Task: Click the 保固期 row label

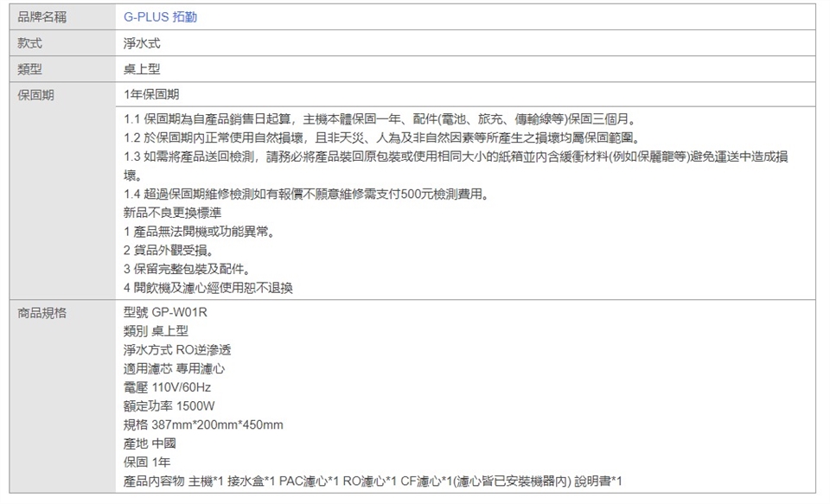Action: [x=36, y=93]
